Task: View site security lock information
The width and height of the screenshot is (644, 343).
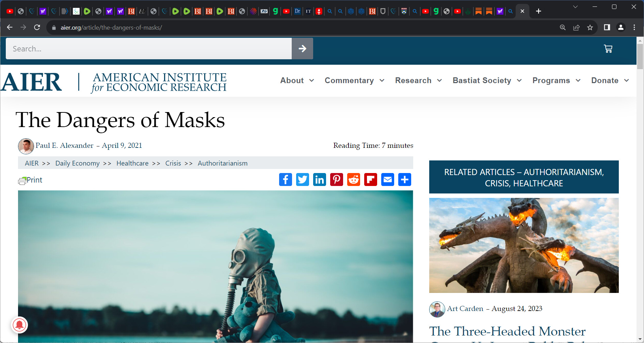Action: point(54,28)
